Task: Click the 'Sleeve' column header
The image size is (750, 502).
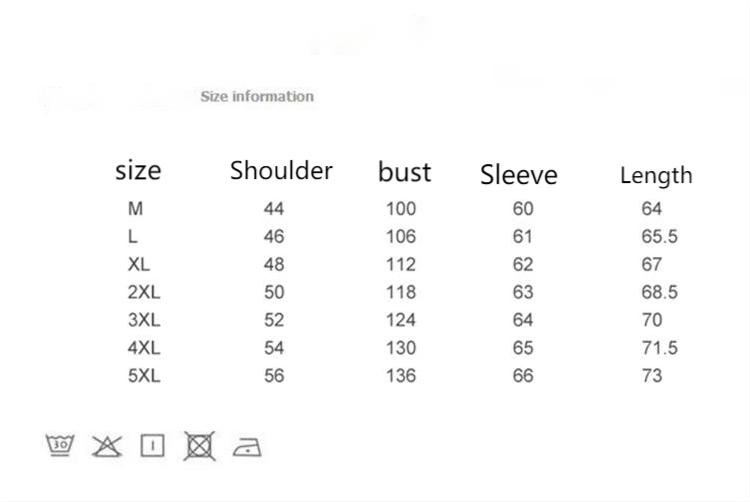Action: (518, 175)
